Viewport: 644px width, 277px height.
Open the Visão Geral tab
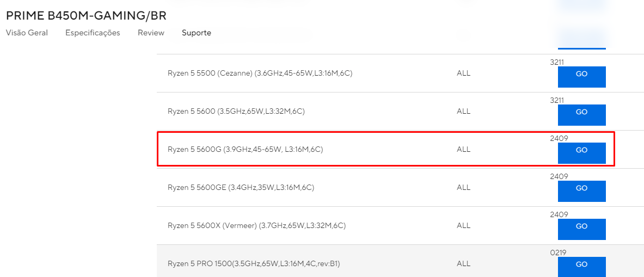click(x=27, y=33)
